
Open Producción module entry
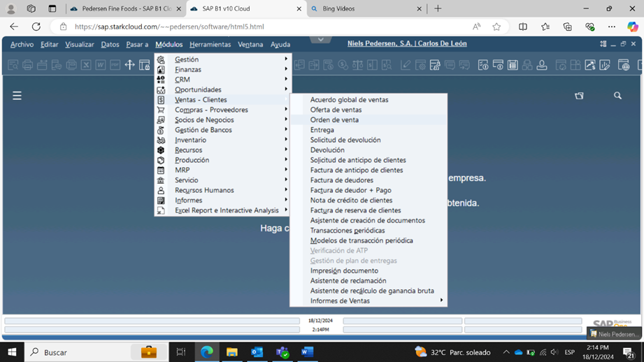tap(222, 160)
